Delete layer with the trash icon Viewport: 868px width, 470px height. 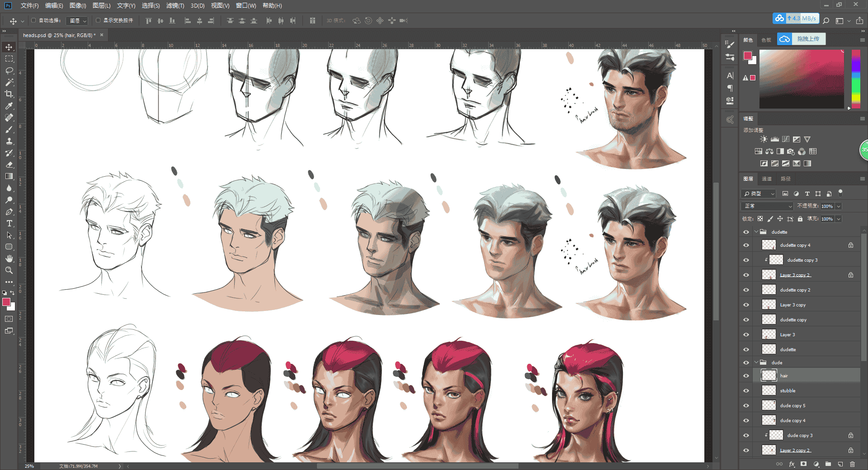pos(852,464)
